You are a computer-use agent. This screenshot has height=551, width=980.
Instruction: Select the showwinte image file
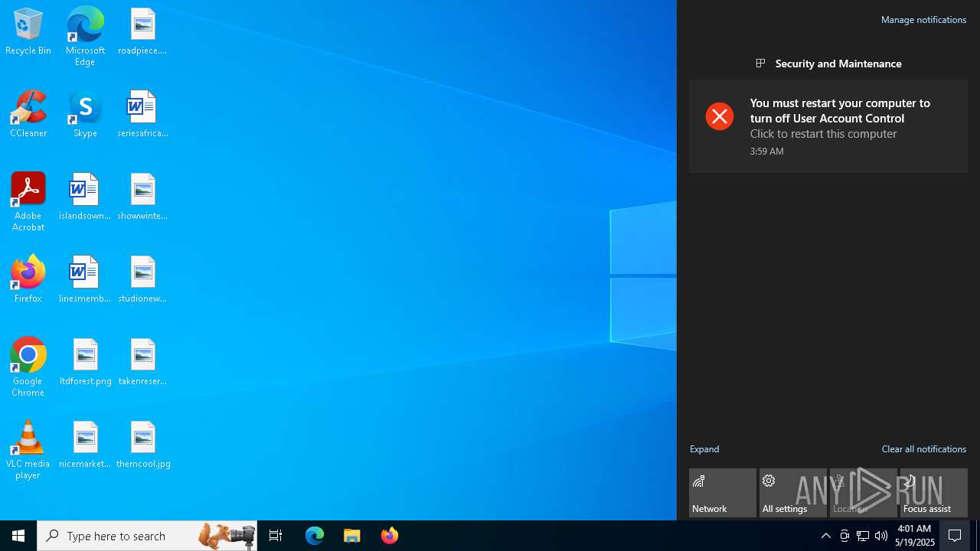142,197
